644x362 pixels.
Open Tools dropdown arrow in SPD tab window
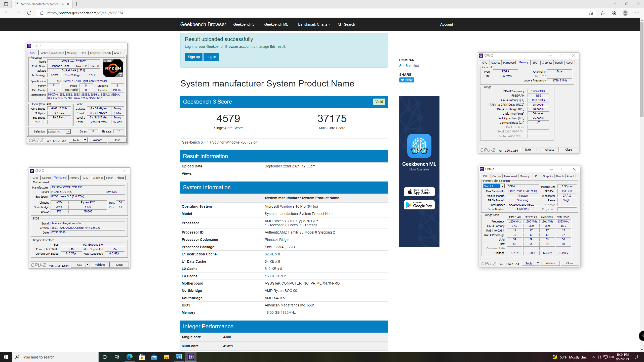(538, 263)
